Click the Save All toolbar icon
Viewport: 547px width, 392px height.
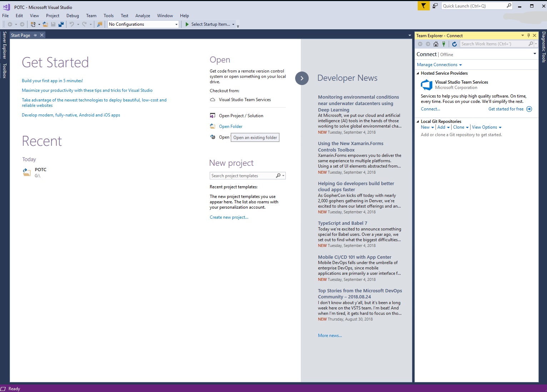pos(61,24)
